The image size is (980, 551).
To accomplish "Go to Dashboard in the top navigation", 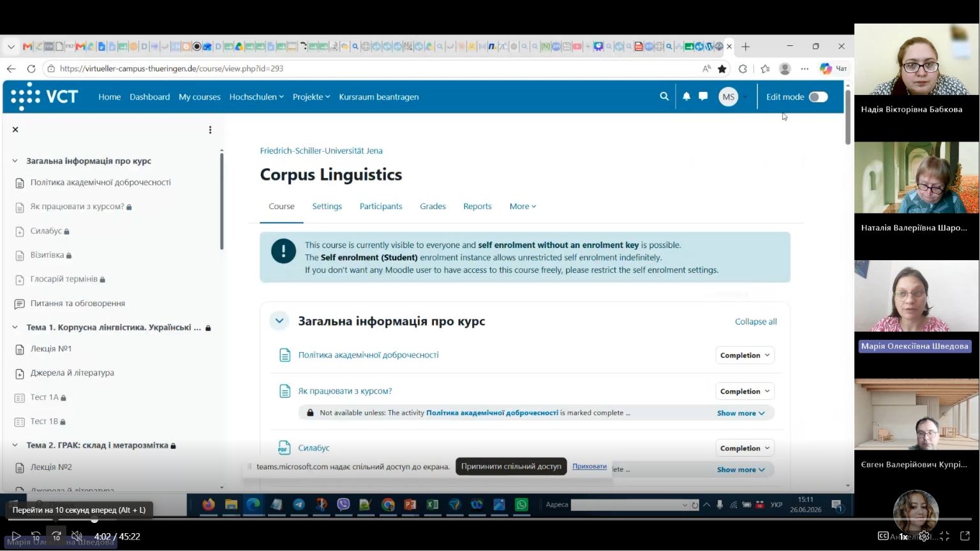I will pyautogui.click(x=150, y=97).
